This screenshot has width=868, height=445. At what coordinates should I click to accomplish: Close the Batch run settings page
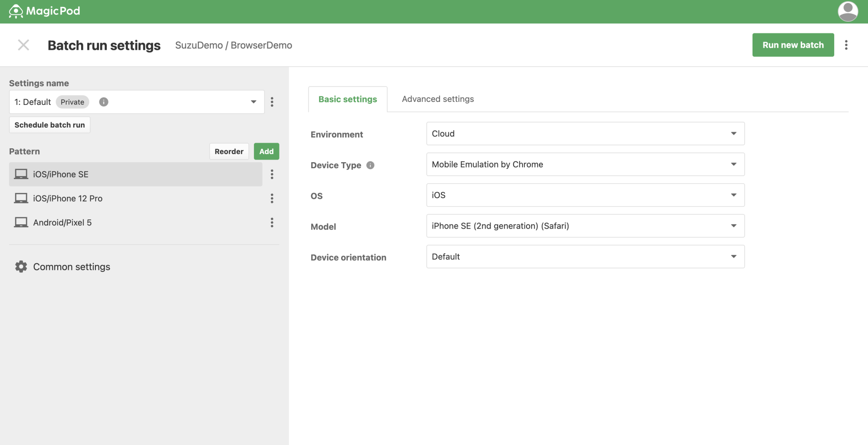(23, 45)
